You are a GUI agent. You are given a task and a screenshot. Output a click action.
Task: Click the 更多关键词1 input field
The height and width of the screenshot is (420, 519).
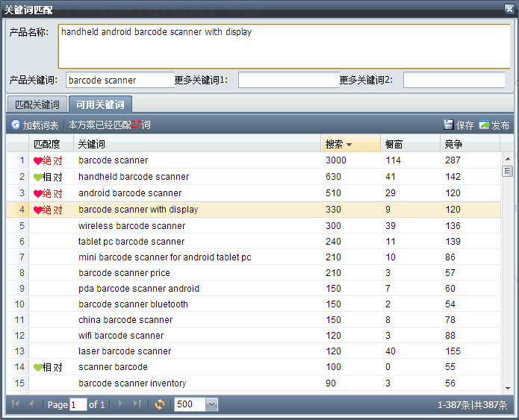pos(288,80)
